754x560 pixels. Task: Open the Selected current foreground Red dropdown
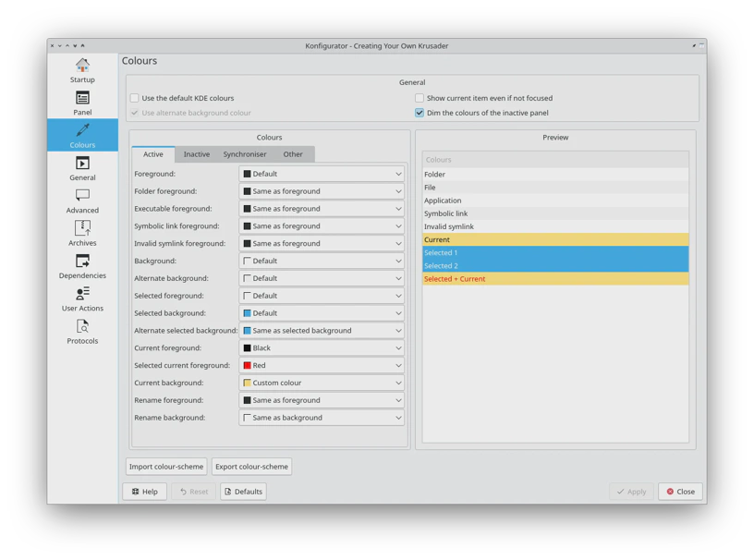click(x=322, y=365)
